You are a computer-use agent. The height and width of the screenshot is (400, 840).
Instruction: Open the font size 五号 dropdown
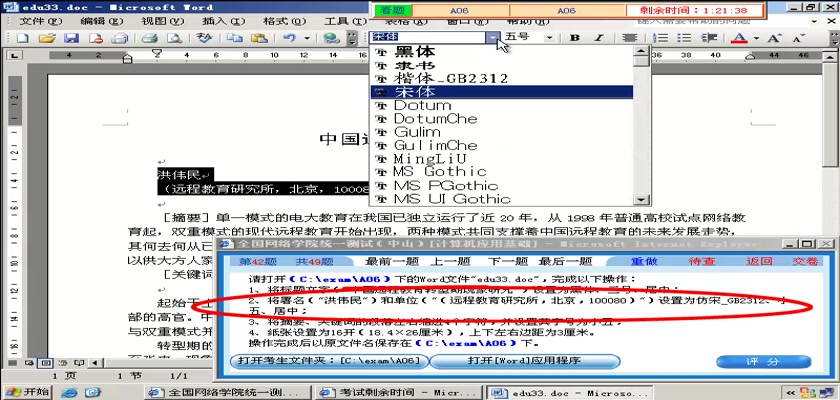pyautogui.click(x=550, y=37)
